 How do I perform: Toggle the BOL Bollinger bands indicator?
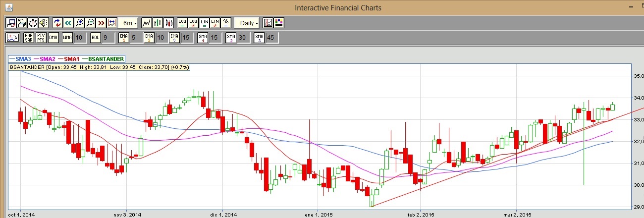[x=95, y=38]
